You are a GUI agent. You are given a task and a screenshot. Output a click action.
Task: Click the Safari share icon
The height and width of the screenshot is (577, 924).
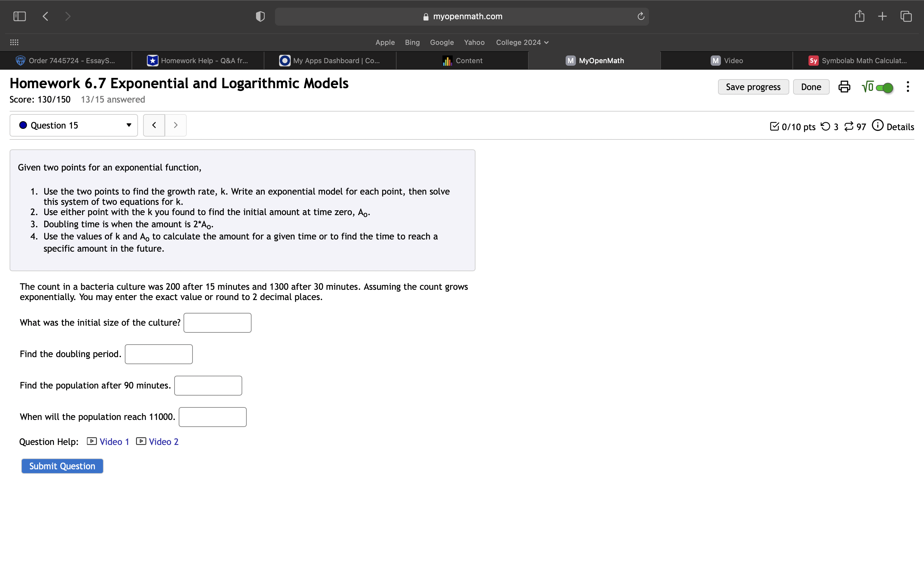(x=860, y=16)
